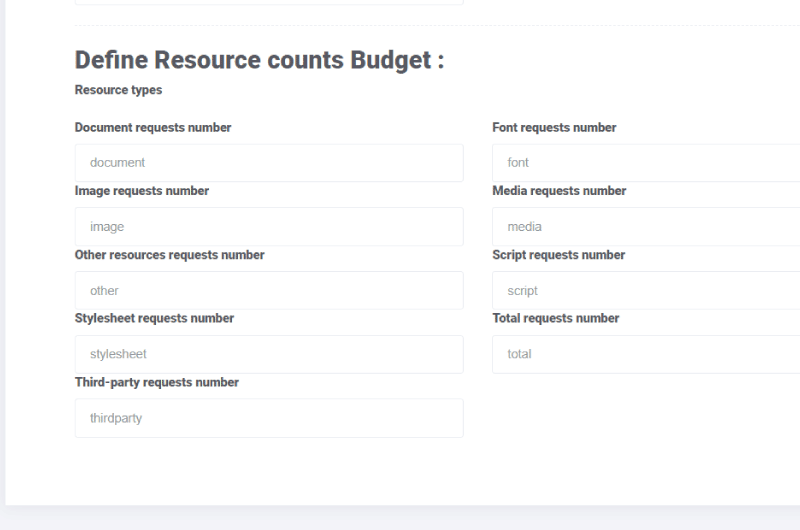
Task: Click the Font requests number label
Action: 554,128
